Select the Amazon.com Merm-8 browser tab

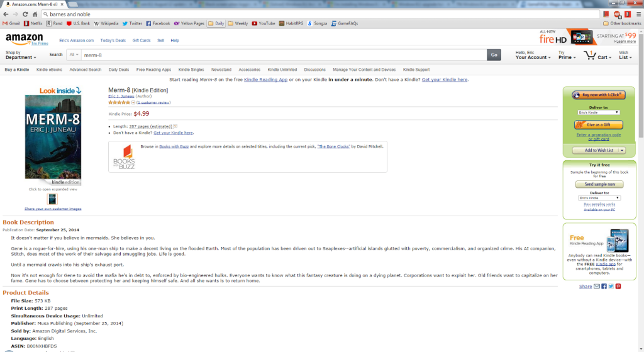point(35,4)
